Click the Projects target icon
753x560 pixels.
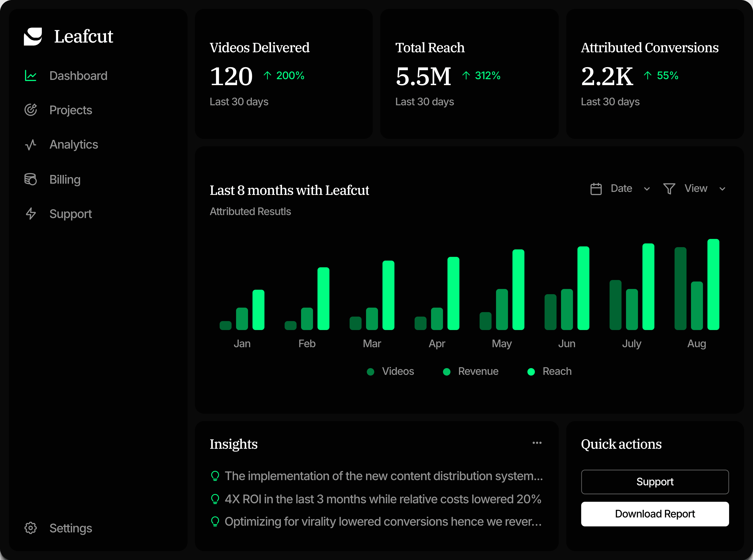coord(30,110)
